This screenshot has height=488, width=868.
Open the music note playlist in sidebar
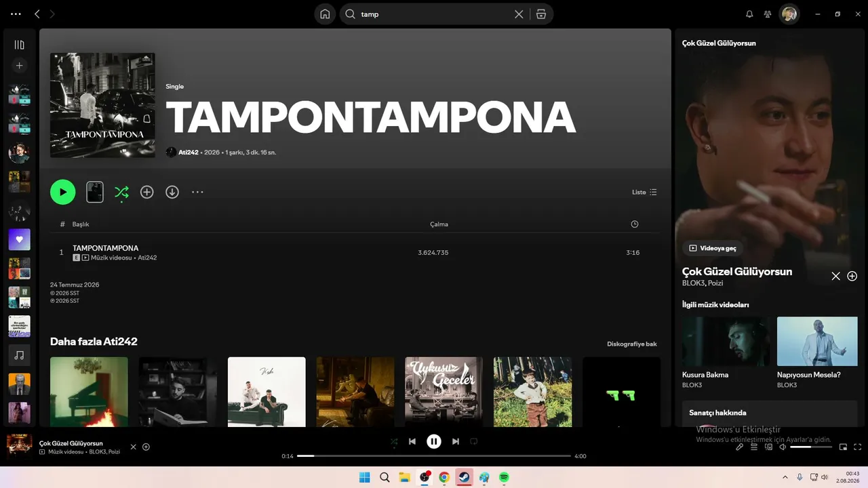click(x=19, y=355)
